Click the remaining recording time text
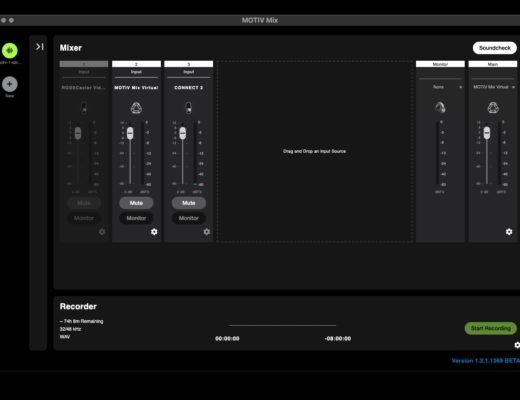 pyautogui.click(x=82, y=321)
